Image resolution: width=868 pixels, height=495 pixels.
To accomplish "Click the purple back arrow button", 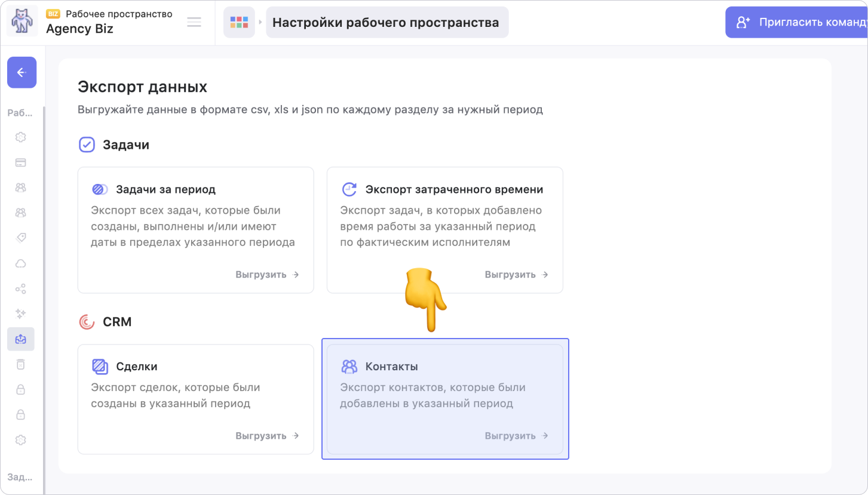I will point(22,72).
